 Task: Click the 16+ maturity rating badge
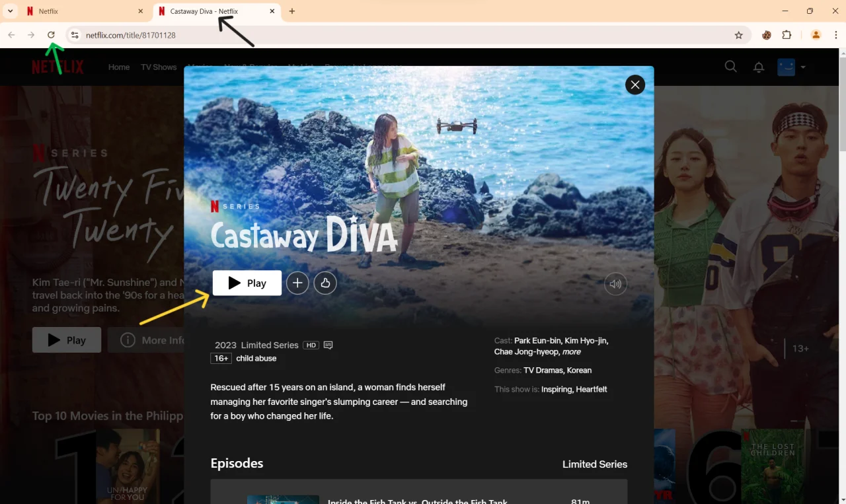point(221,358)
